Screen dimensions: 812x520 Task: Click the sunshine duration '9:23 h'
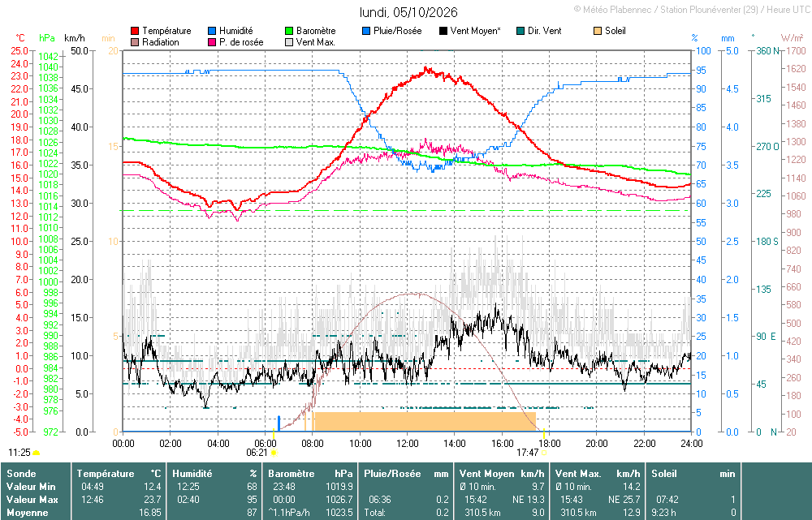663,513
